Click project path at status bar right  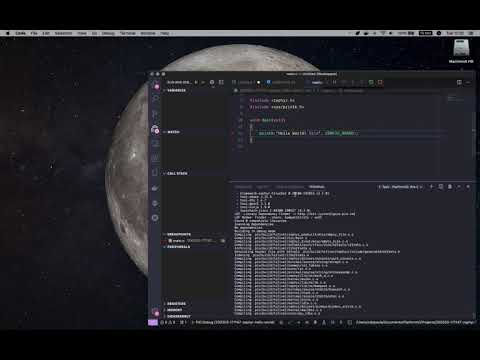(415, 322)
